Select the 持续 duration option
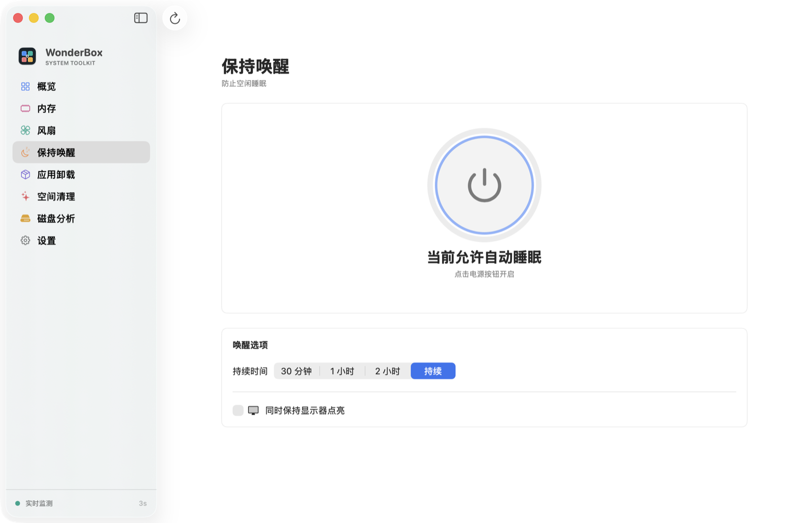The image size is (812, 523). (433, 371)
